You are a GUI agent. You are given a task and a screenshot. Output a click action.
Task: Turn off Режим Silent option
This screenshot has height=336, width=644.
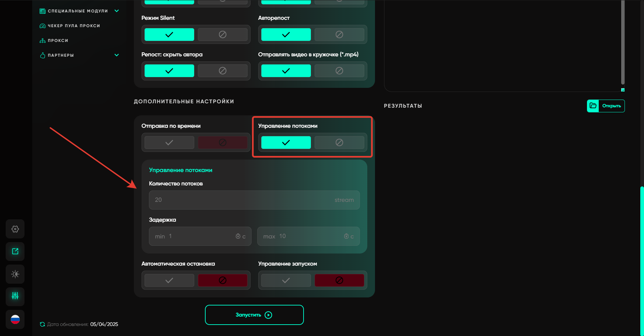222,35
